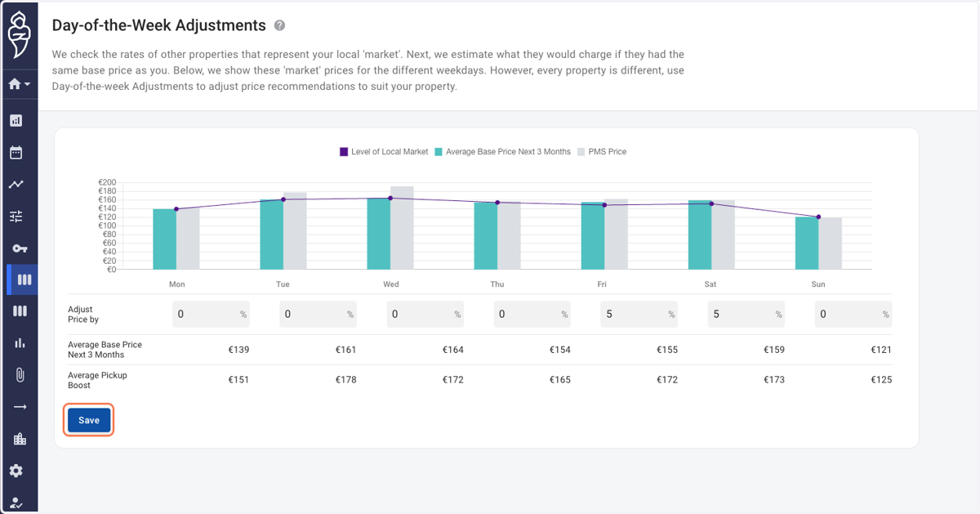This screenshot has width=980, height=514.
Task: Open the home dropdown in sidebar
Action: coord(19,83)
